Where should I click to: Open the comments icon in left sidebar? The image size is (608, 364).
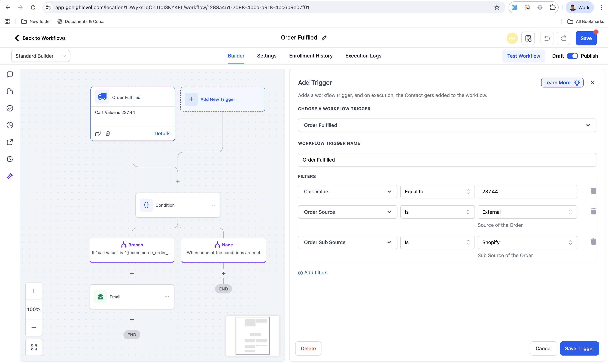click(x=10, y=74)
